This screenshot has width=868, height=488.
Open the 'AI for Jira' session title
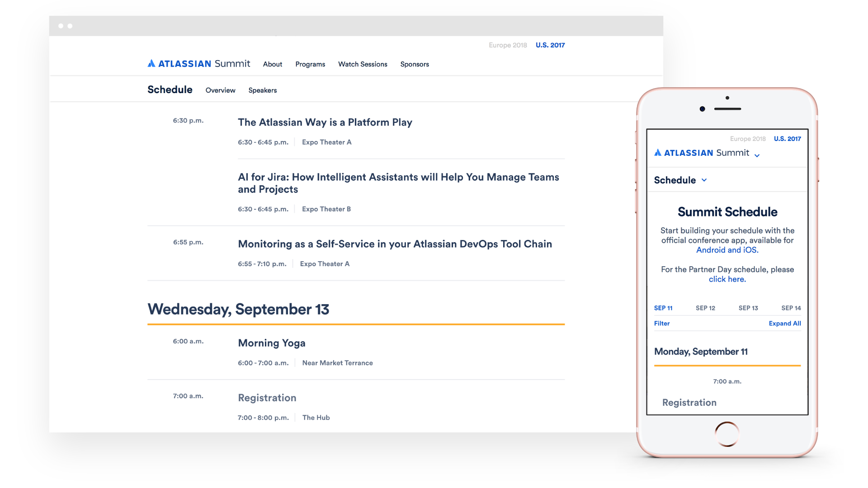coord(398,183)
